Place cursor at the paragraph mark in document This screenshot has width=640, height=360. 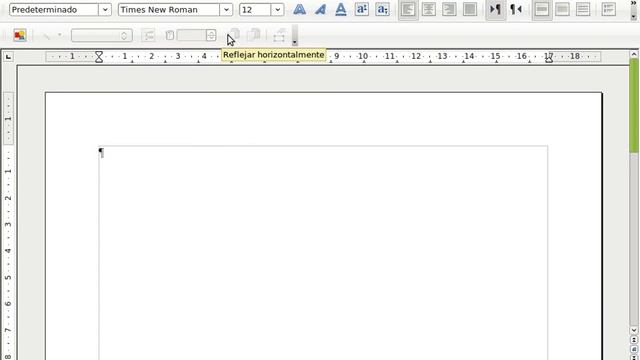click(x=101, y=153)
